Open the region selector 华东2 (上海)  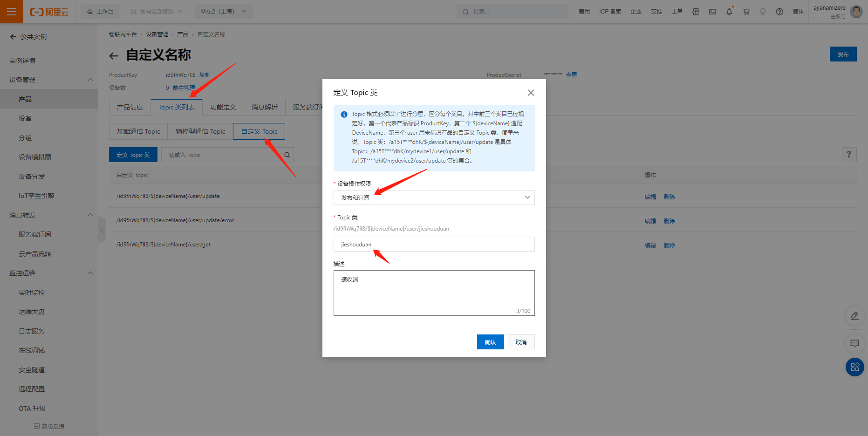coord(223,12)
